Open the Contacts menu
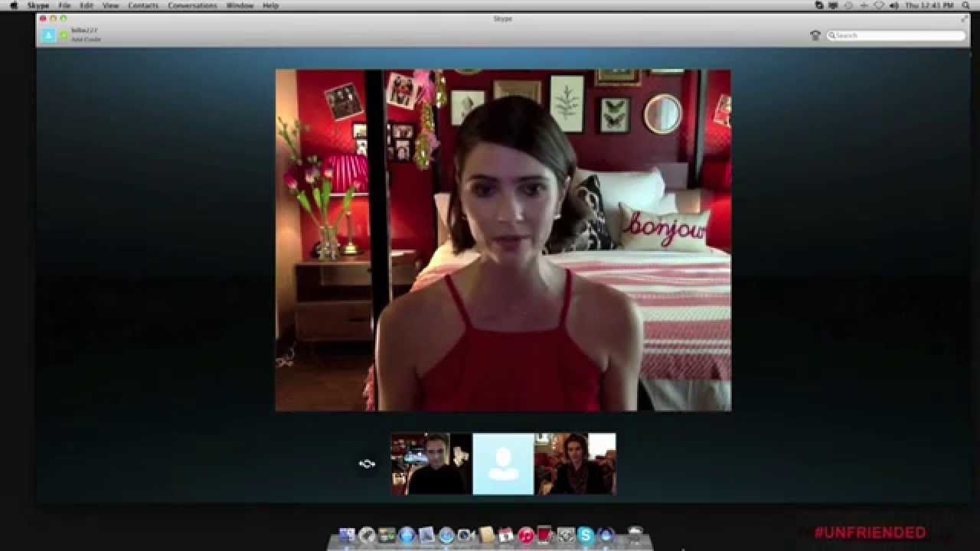 [x=143, y=5]
